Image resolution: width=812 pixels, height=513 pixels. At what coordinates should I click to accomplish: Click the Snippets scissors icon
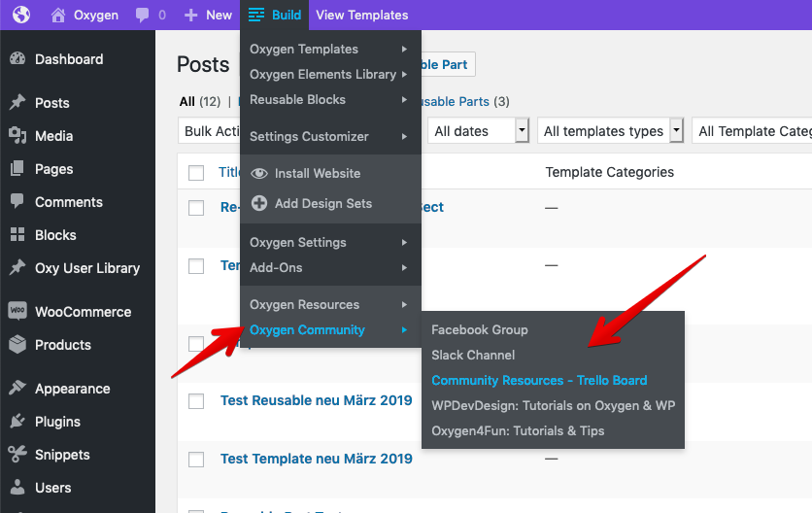[17, 455]
